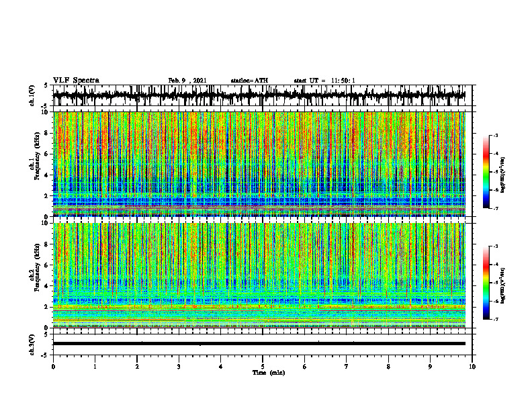Click the "-3" tick on ch.2 color bar
Image resolution: width=532 pixels, height=411 pixels.
coord(496,246)
